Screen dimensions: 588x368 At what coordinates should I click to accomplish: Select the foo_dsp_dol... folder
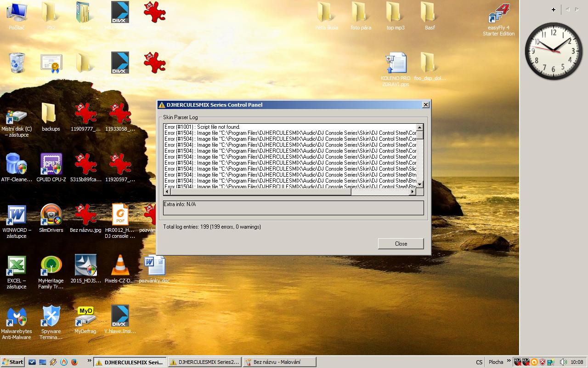coord(430,67)
